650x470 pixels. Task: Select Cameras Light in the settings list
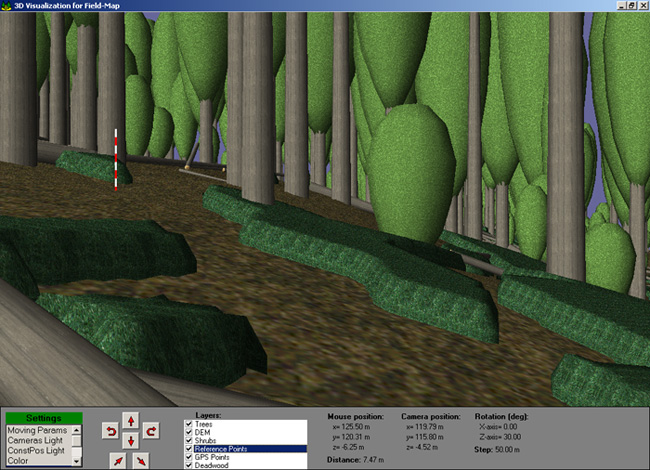click(35, 440)
